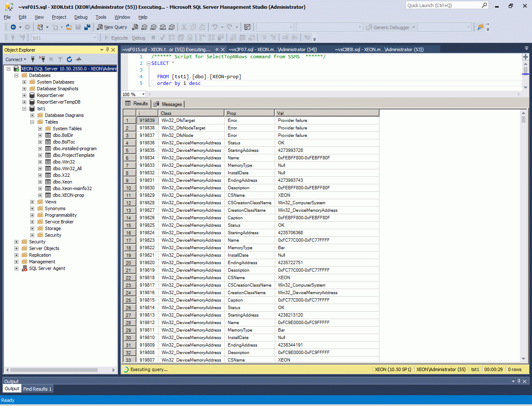Click the 4273993728 value cell
Viewport: 532px width, 406px height.
click(327, 150)
